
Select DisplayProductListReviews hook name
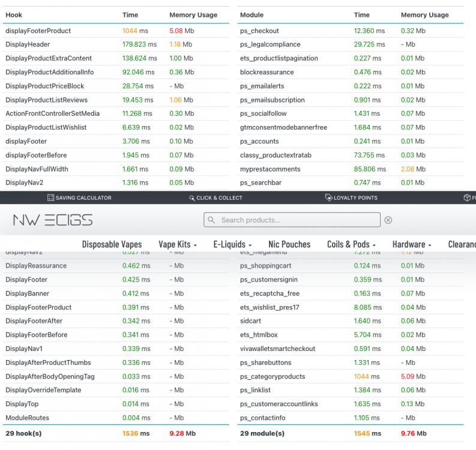pos(46,100)
